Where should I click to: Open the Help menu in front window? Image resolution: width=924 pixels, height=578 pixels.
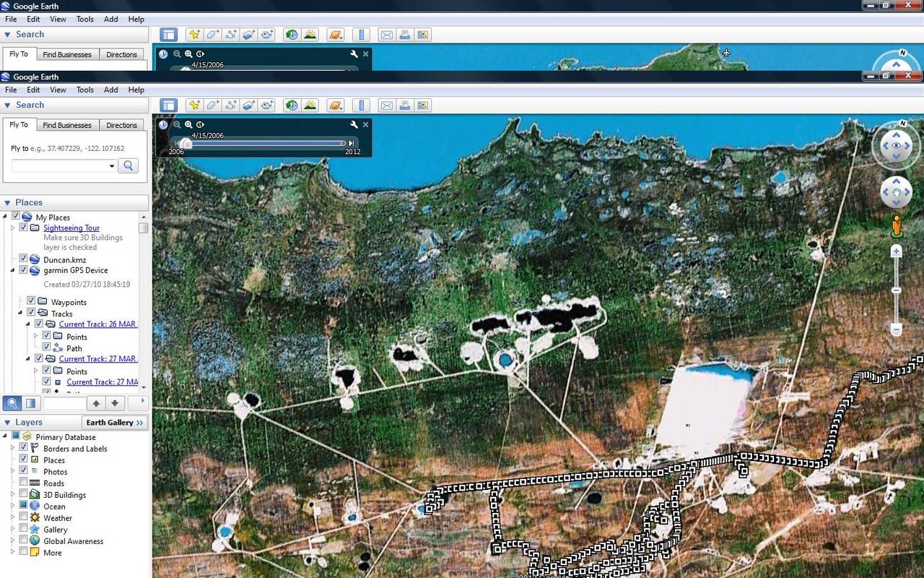tap(136, 90)
